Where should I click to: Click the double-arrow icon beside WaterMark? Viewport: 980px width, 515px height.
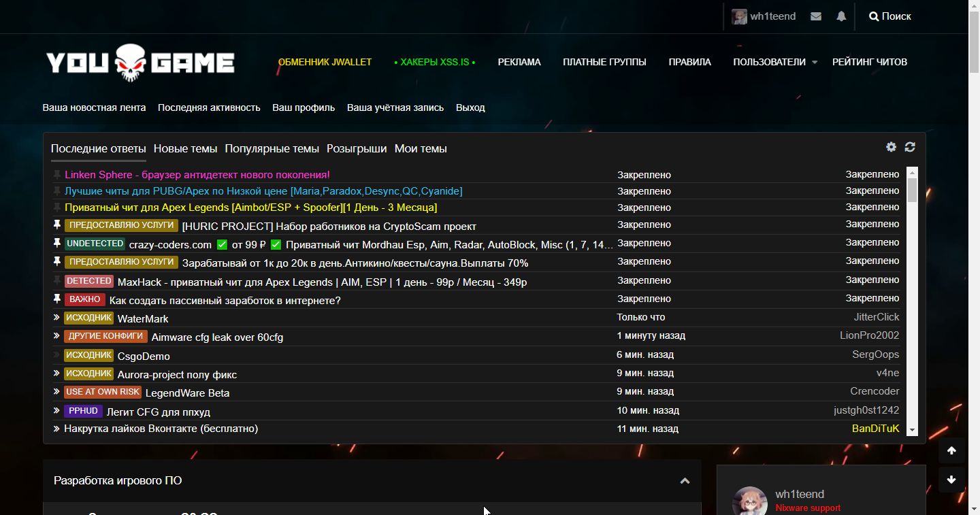(57, 317)
